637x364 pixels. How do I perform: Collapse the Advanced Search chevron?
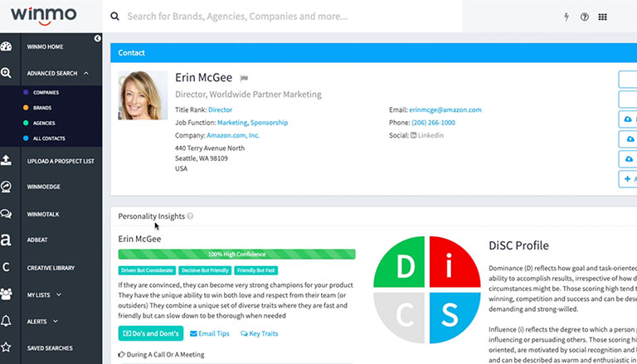pos(85,73)
